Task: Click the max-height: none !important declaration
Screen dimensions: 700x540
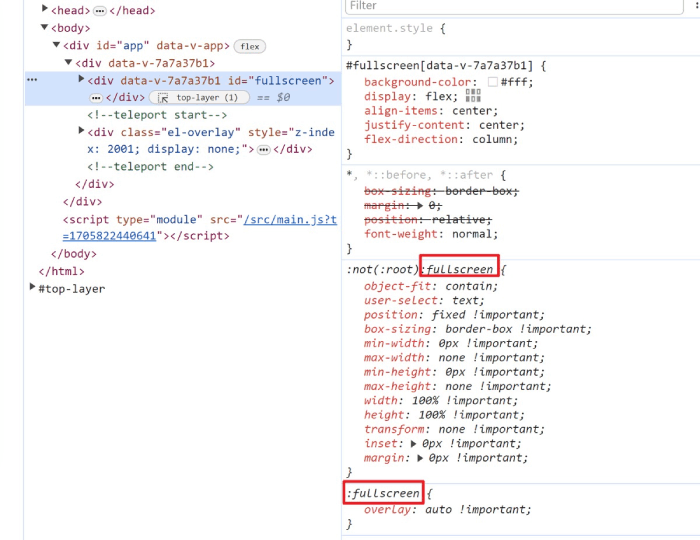Action: click(x=458, y=386)
